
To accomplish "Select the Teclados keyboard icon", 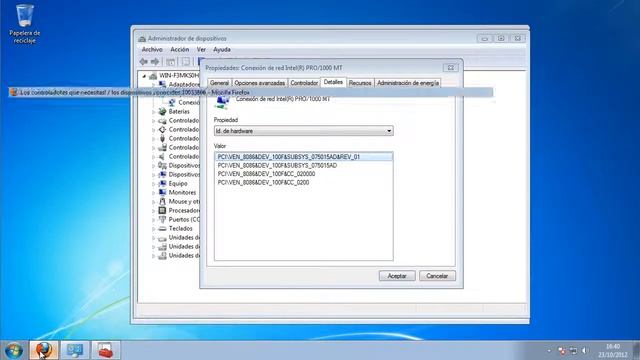I will pyautogui.click(x=162, y=229).
